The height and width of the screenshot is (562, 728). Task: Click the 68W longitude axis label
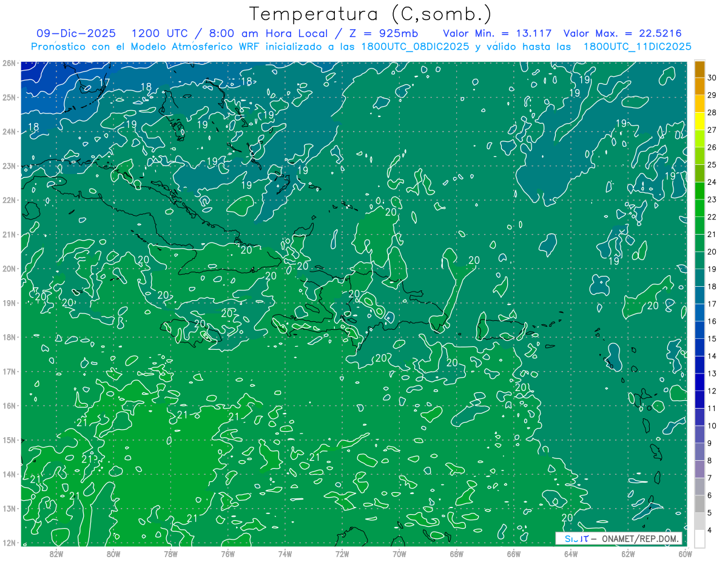[457, 553]
